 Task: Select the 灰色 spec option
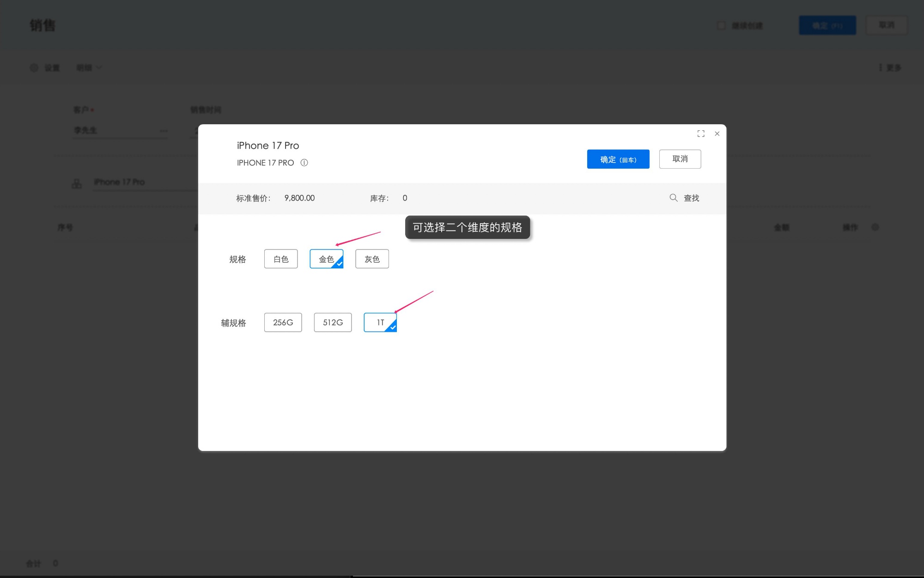pos(372,259)
